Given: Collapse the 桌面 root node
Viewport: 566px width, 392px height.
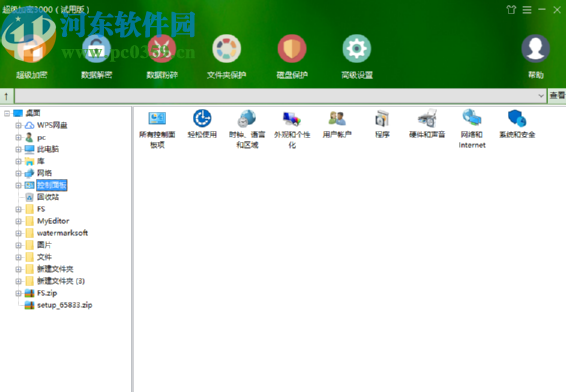Looking at the screenshot, I should (x=6, y=113).
